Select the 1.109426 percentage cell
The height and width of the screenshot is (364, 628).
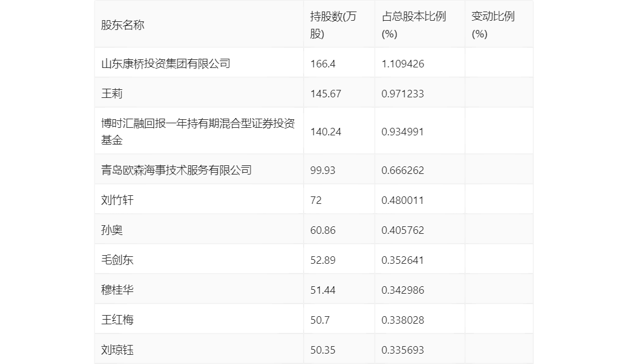(x=403, y=63)
